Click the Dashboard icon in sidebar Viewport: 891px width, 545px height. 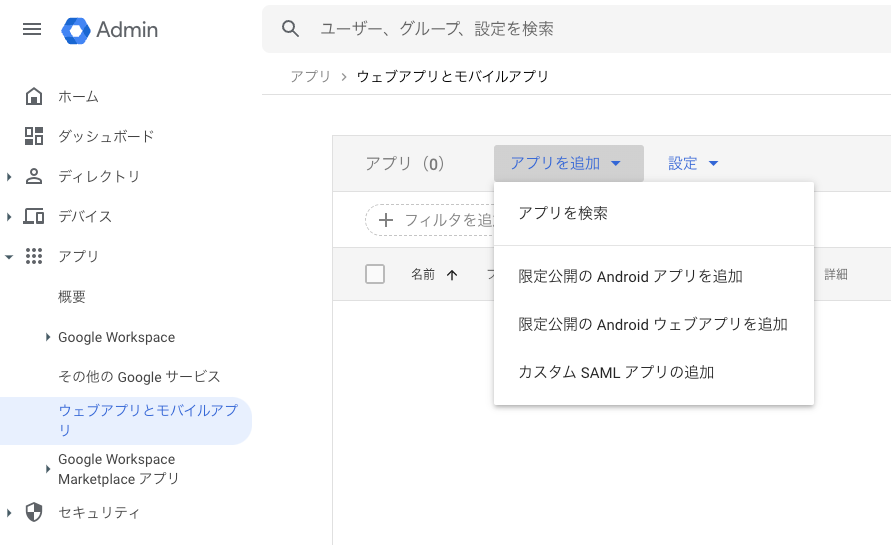[34, 136]
